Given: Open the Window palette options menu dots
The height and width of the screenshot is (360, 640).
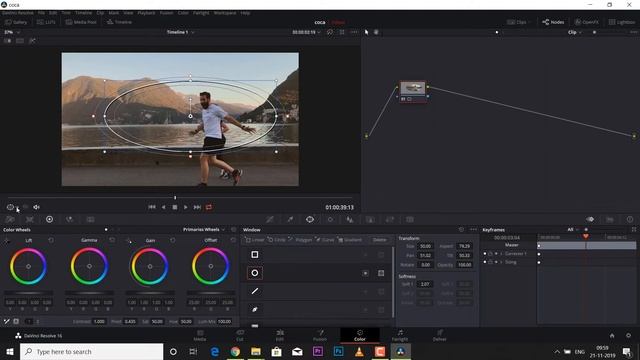Looking at the screenshot, I should pos(473,230).
